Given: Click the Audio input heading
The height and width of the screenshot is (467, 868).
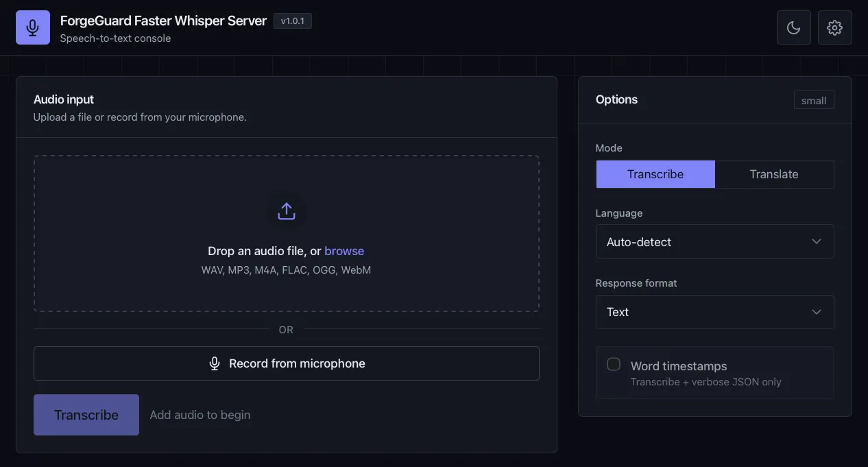Looking at the screenshot, I should coord(64,99).
